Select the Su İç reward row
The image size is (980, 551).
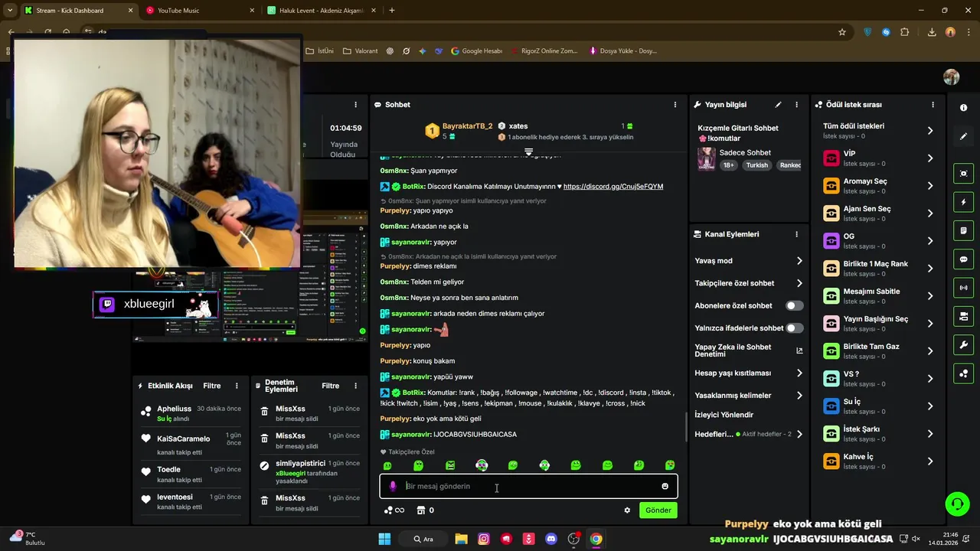click(x=878, y=406)
